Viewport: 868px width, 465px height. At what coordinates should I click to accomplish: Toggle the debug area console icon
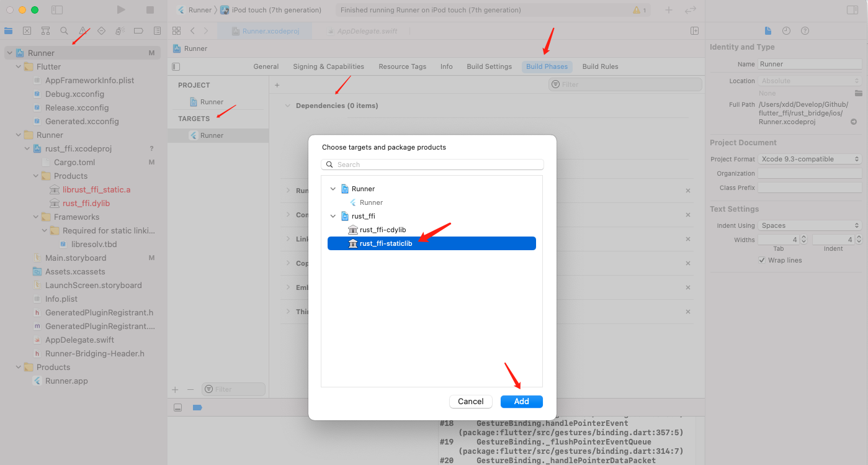[177, 407]
